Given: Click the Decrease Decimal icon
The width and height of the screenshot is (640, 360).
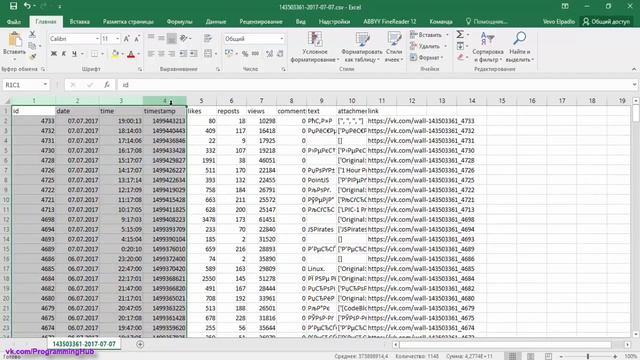Looking at the screenshot, I should (280, 54).
